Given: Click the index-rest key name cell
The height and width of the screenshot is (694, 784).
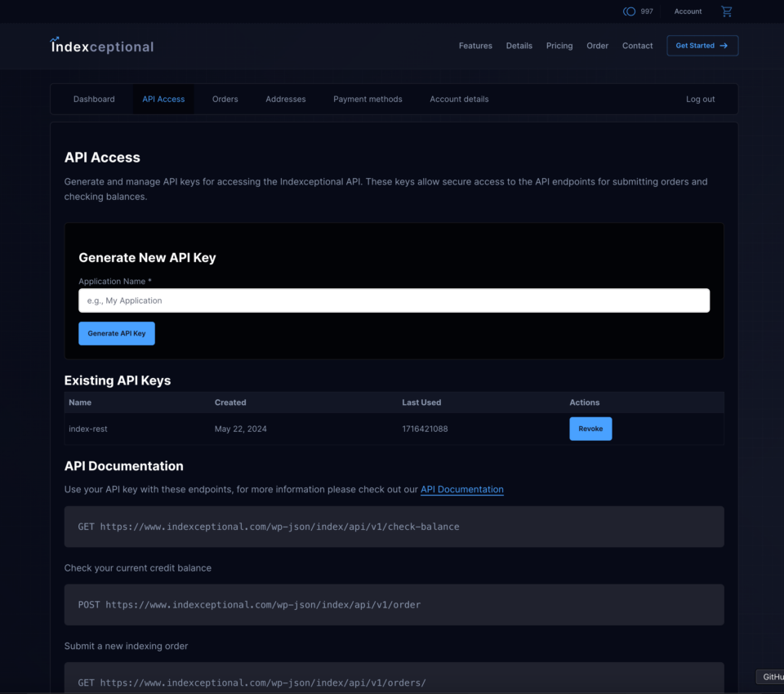Looking at the screenshot, I should (88, 429).
